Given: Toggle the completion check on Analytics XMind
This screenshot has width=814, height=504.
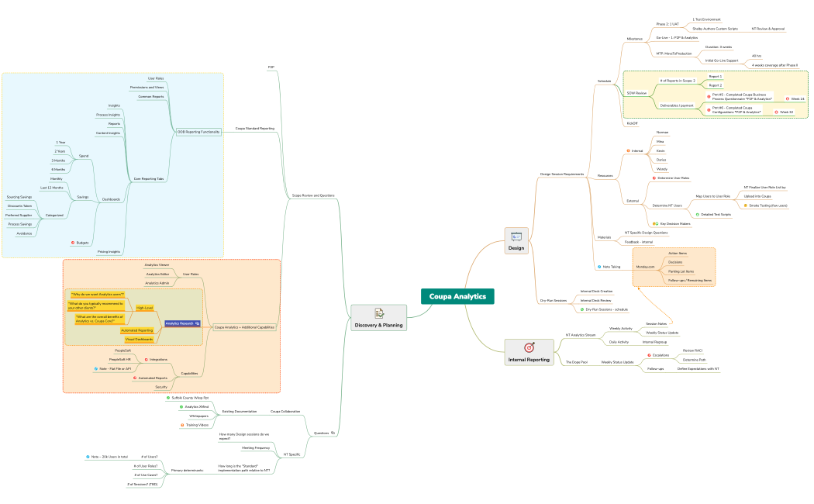Looking at the screenshot, I should point(181,406).
